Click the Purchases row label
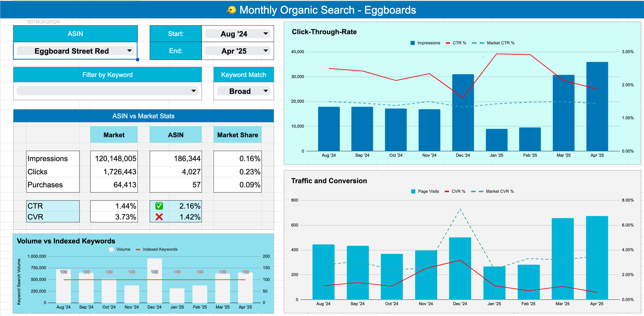 tap(45, 185)
